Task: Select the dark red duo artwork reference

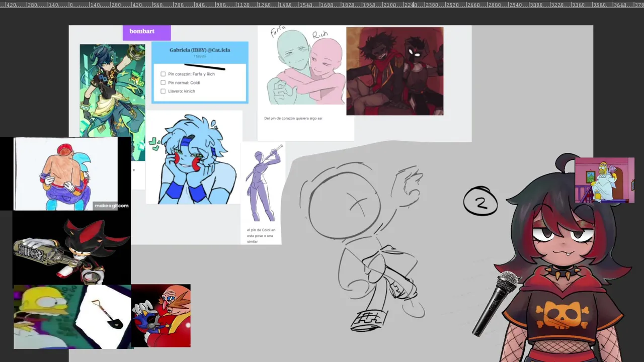Action: pos(395,71)
